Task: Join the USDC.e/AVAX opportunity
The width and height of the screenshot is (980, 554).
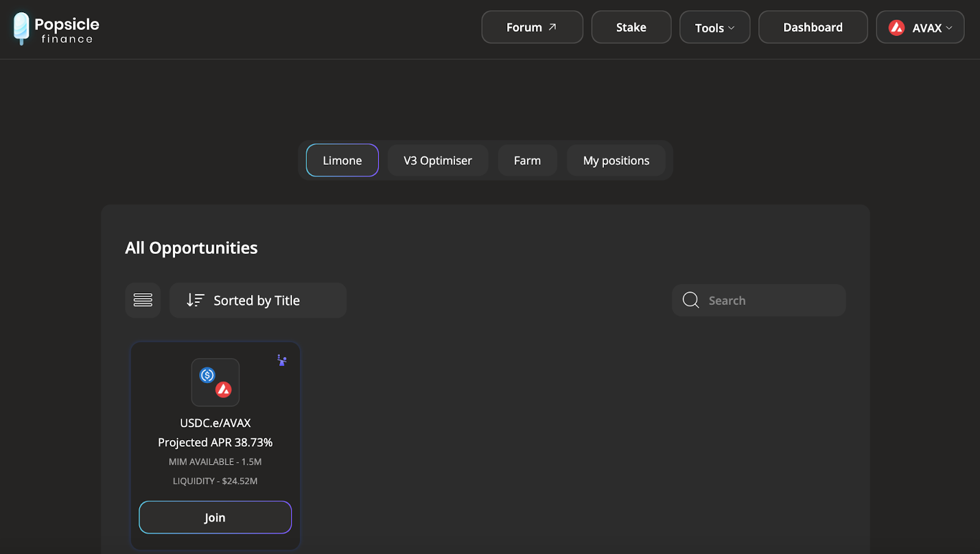Action: coord(215,517)
